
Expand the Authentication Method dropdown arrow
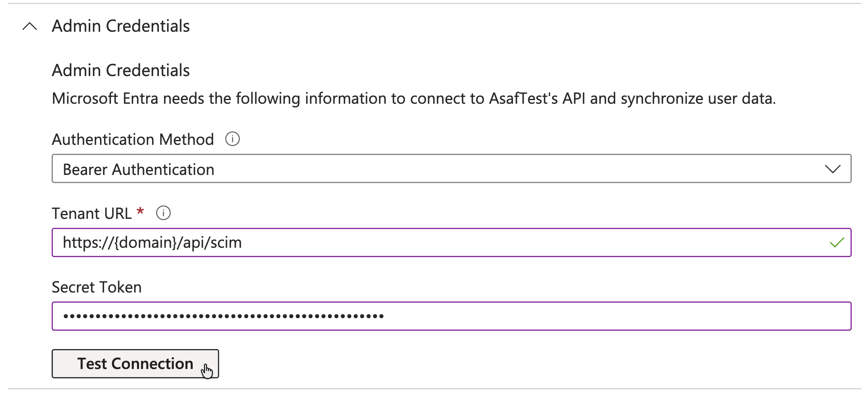[x=832, y=169]
